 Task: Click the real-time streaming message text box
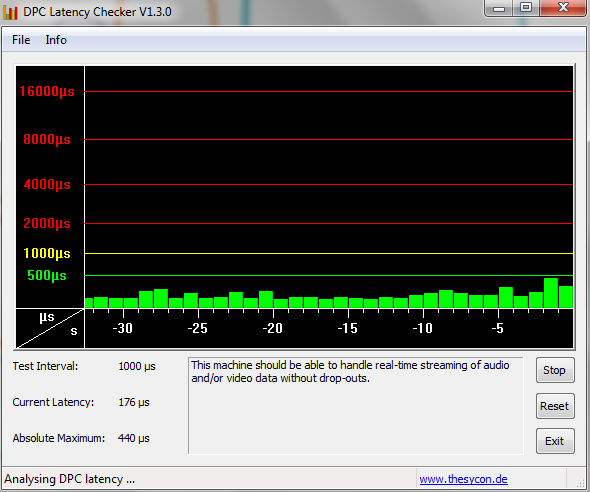[x=356, y=406]
